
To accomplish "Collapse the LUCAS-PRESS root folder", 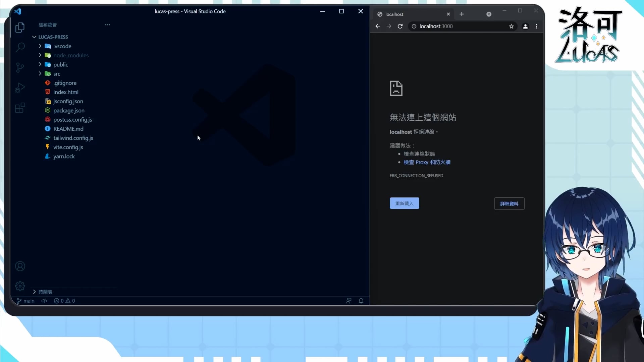I will [x=53, y=37].
